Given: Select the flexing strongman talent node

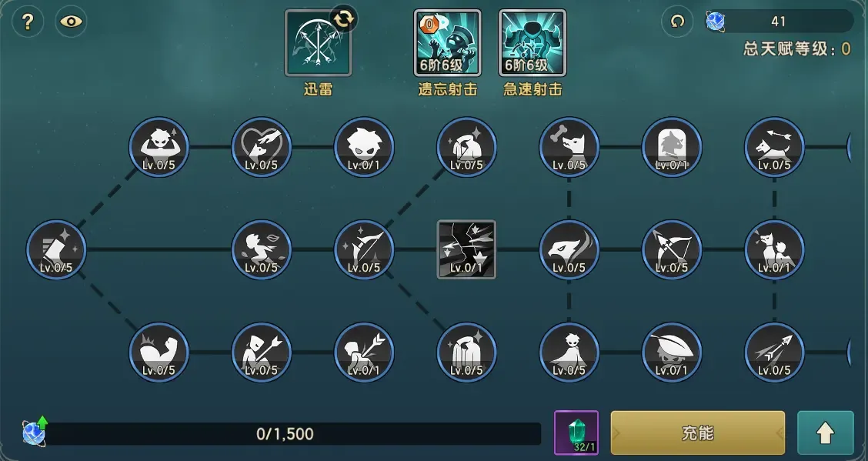Looking at the screenshot, I should [x=159, y=147].
